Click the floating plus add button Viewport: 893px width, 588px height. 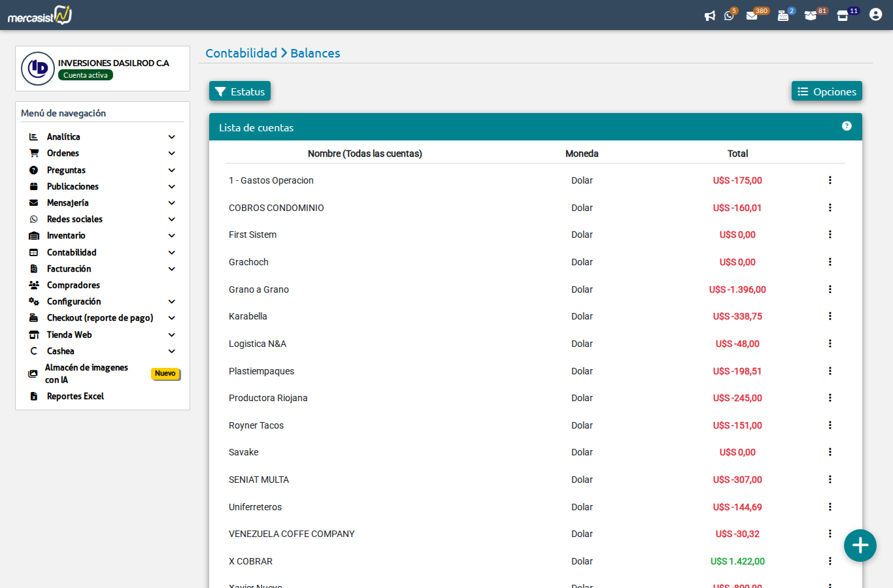pos(860,546)
